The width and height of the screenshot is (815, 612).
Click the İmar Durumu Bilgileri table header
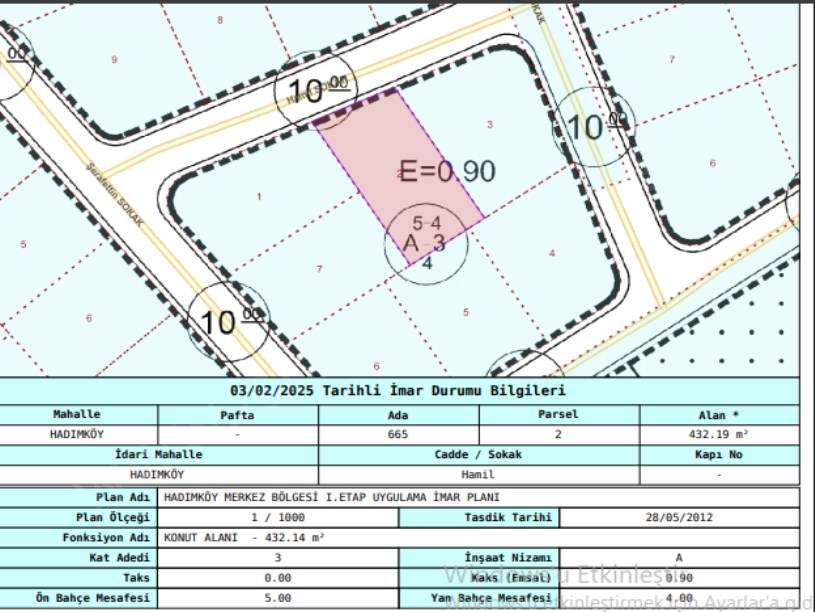pyautogui.click(x=398, y=391)
